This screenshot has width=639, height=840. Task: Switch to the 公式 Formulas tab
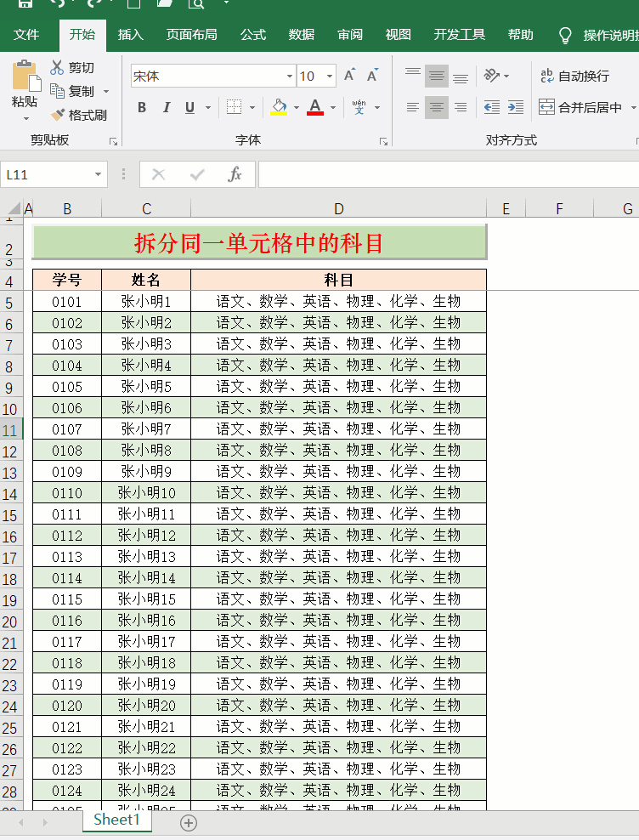tap(253, 35)
